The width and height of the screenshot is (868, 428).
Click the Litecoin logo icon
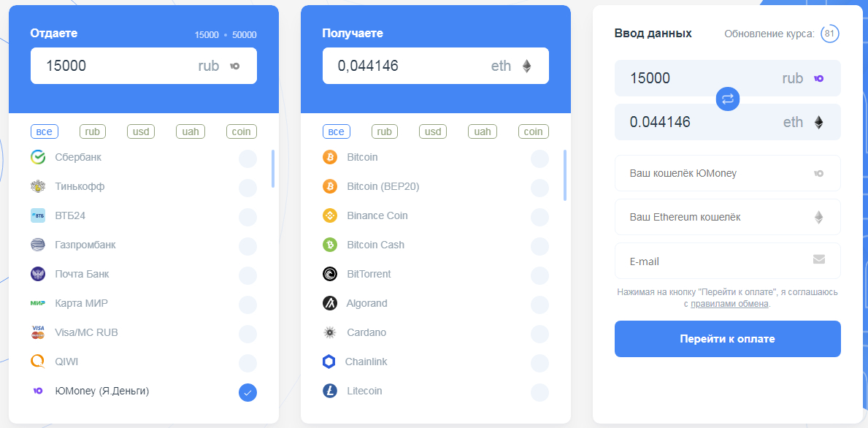(330, 391)
